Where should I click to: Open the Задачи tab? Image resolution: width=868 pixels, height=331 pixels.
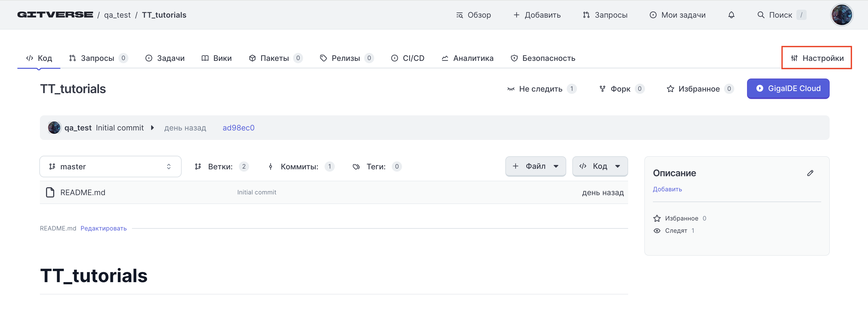[x=165, y=58]
